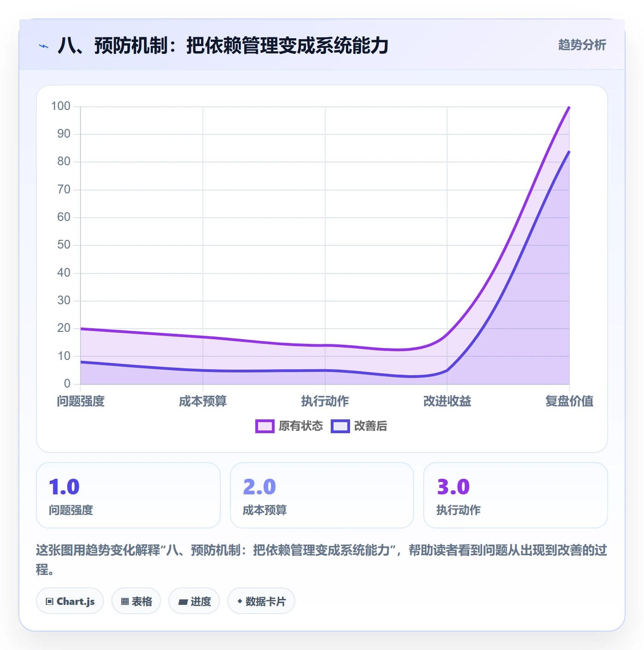Image resolution: width=644 pixels, height=650 pixels.
Task: Select the Chart.js tag chip
Action: (70, 601)
